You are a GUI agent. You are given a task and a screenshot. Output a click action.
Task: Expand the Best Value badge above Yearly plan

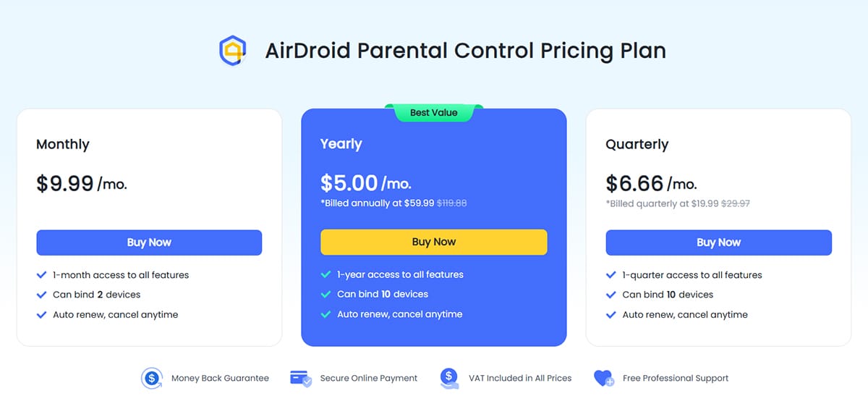tap(433, 112)
